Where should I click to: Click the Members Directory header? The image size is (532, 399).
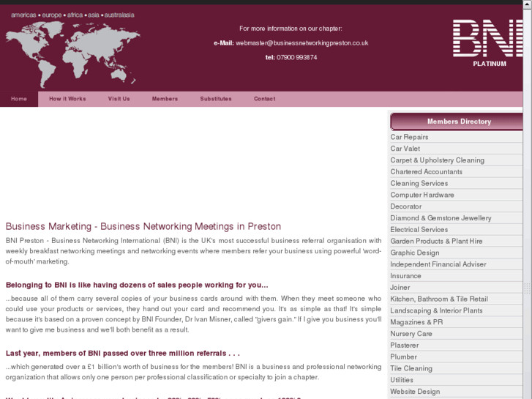[457, 122]
